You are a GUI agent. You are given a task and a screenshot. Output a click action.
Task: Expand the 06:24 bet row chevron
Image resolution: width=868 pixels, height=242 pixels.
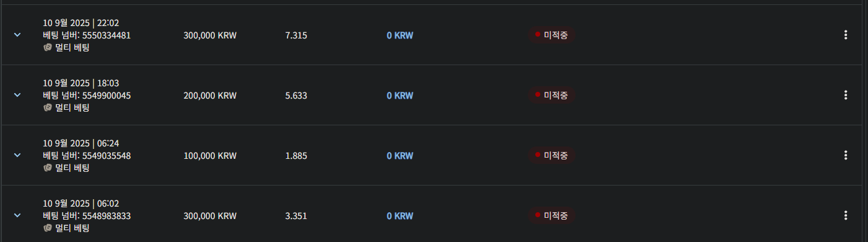point(17,155)
